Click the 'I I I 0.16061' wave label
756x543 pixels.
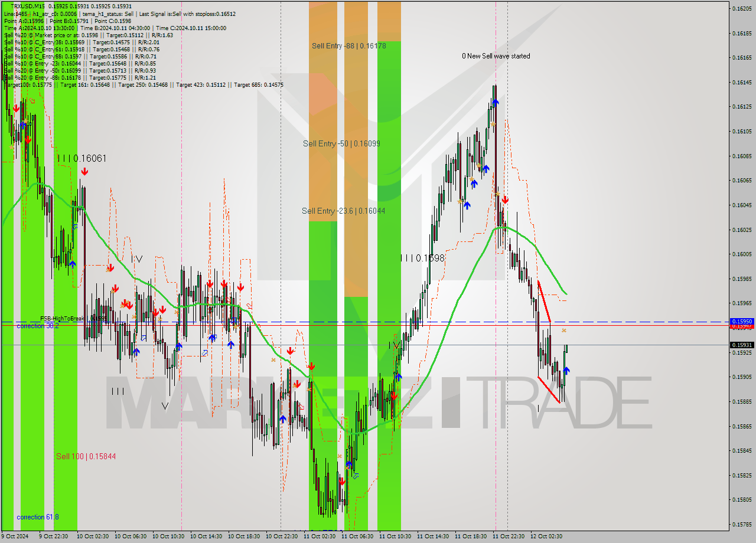[82, 158]
